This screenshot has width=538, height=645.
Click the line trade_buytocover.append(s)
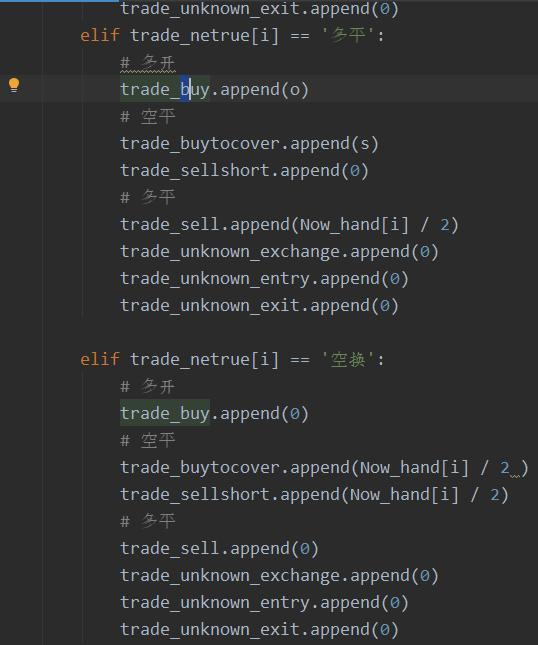[x=249, y=144]
